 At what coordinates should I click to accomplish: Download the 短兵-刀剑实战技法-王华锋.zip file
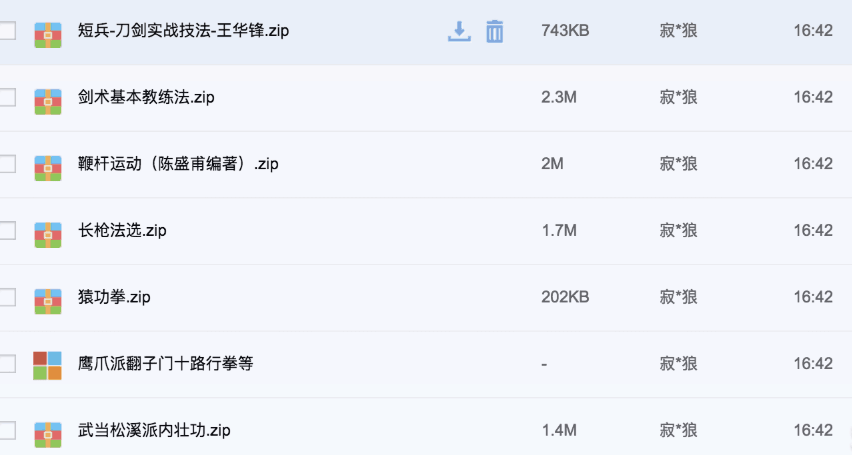click(459, 31)
